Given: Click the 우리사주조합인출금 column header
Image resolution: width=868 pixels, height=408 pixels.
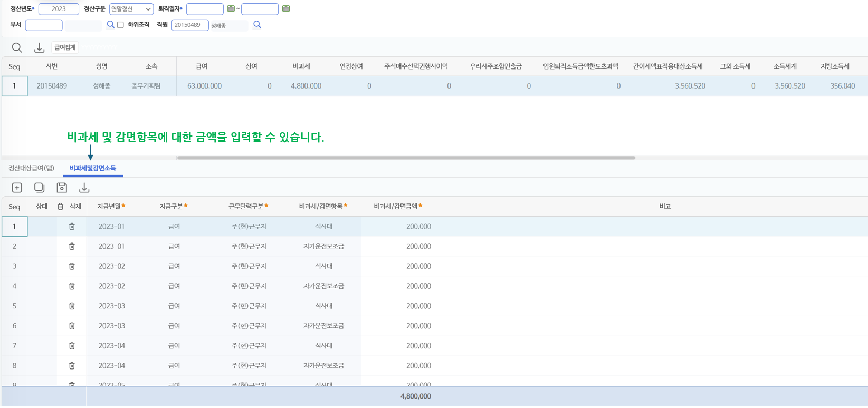Looking at the screenshot, I should point(495,66).
